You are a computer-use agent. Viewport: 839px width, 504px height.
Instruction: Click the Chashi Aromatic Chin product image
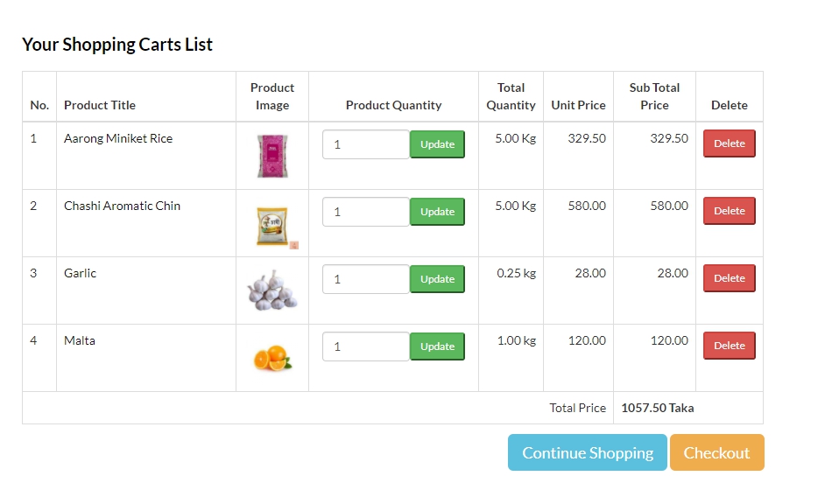(272, 225)
